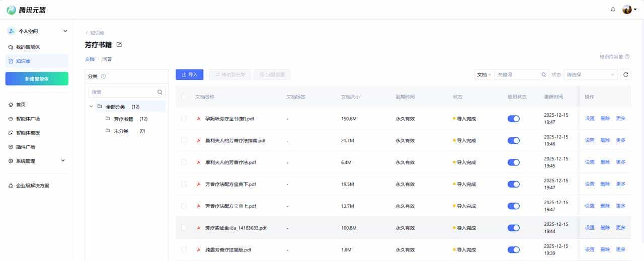Open the 状态 请选择 dropdown

coord(590,74)
